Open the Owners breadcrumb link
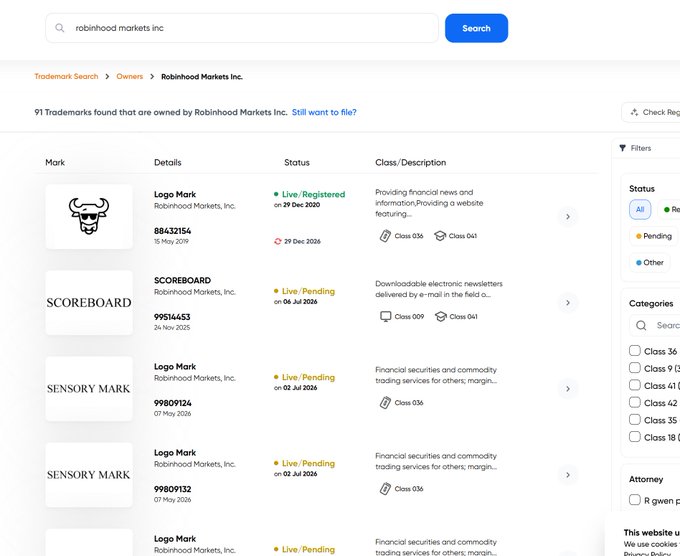The image size is (680, 556). point(129,76)
